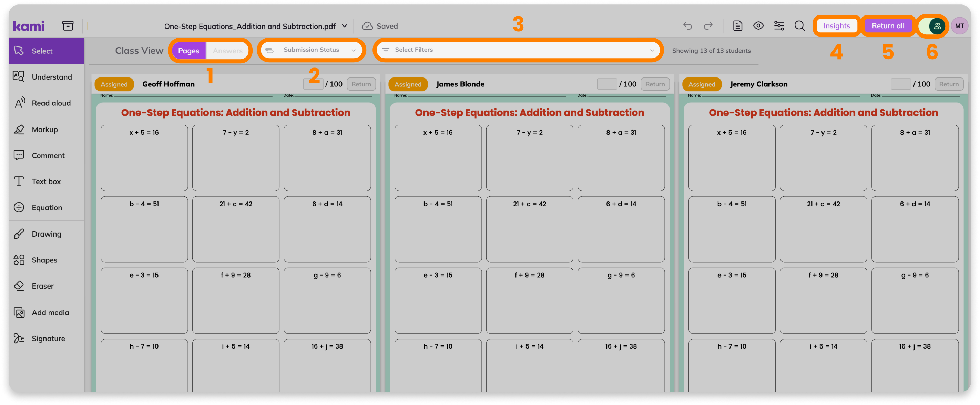The height and width of the screenshot is (405, 980).
Task: Toggle the eye view icon
Action: click(x=758, y=26)
